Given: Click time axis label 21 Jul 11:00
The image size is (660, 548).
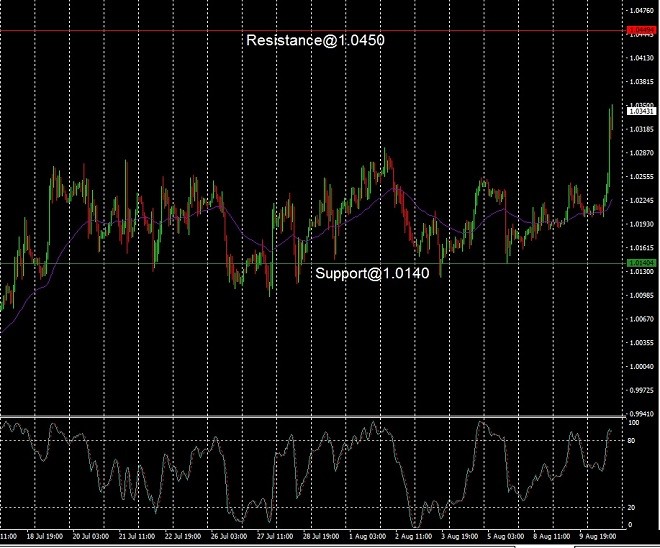Looking at the screenshot, I should point(137,537).
